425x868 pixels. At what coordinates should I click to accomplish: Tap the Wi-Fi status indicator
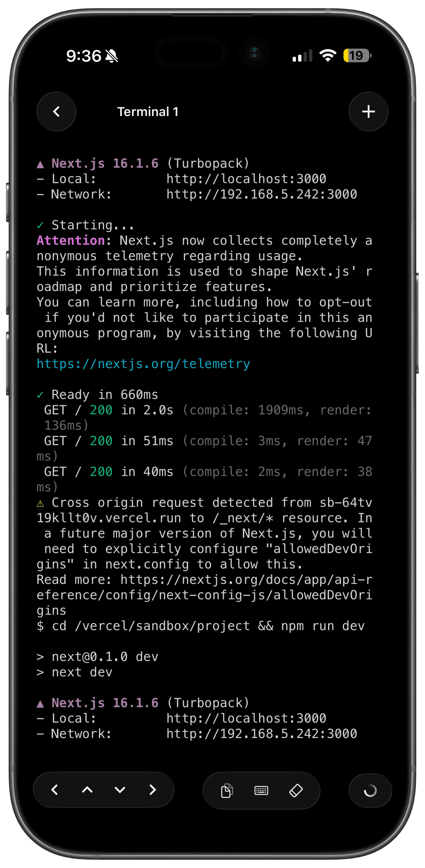(x=327, y=55)
